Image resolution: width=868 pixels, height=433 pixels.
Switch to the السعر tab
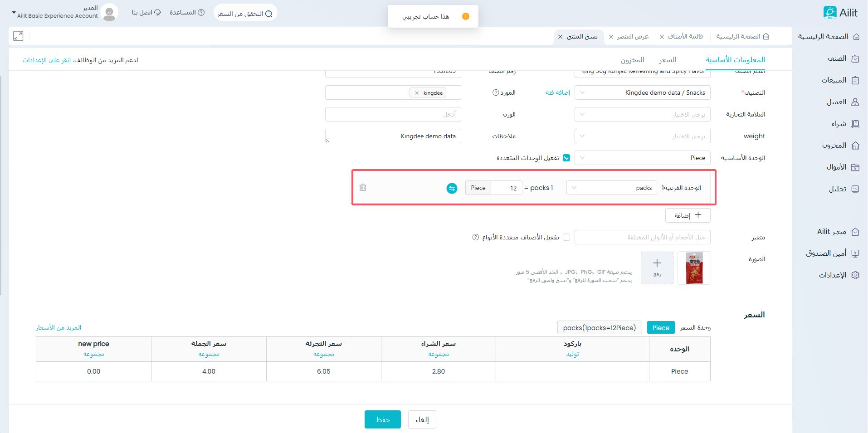(668, 60)
